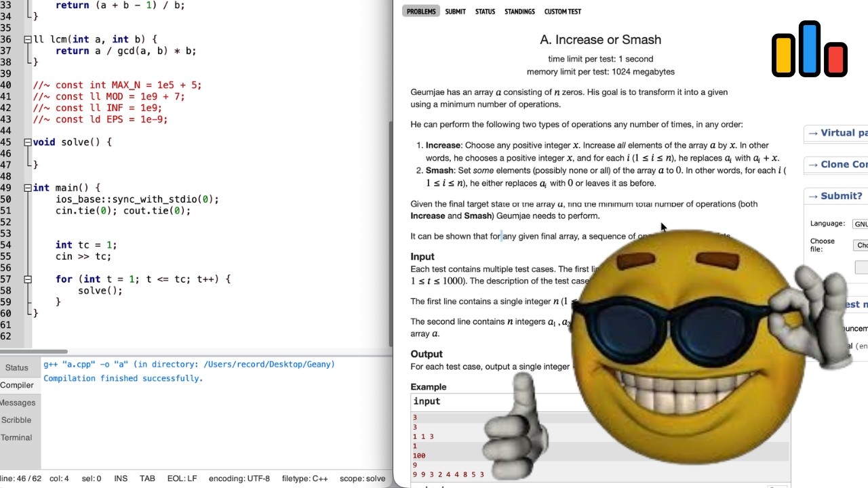This screenshot has width=868, height=488.
Task: Click code line 'void solve() {'
Action: [72, 142]
